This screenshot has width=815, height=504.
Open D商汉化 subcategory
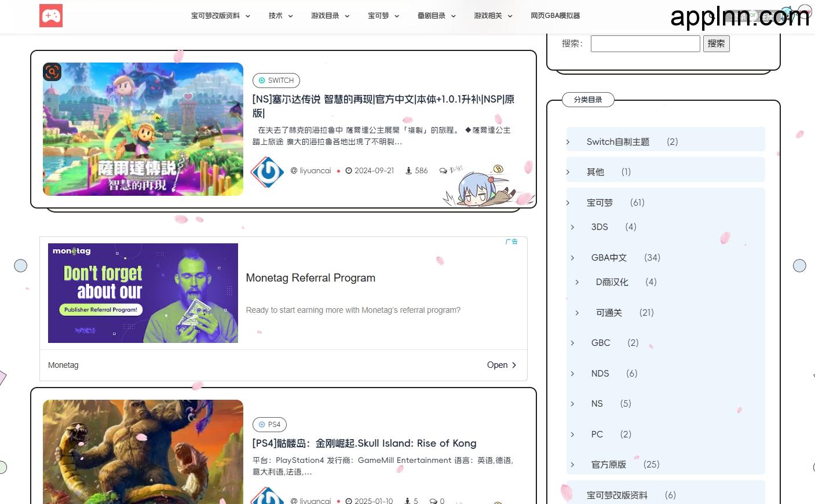coord(612,282)
